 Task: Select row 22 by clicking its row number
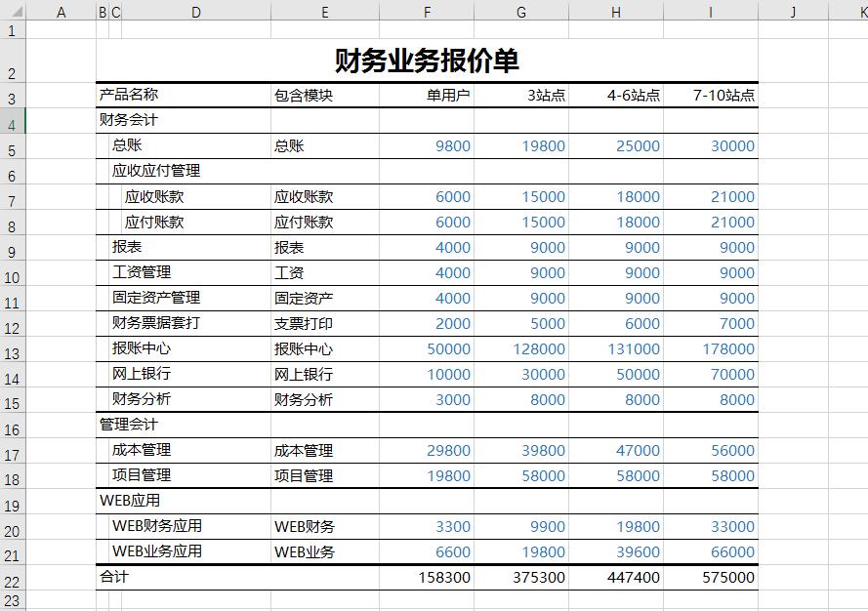point(10,577)
